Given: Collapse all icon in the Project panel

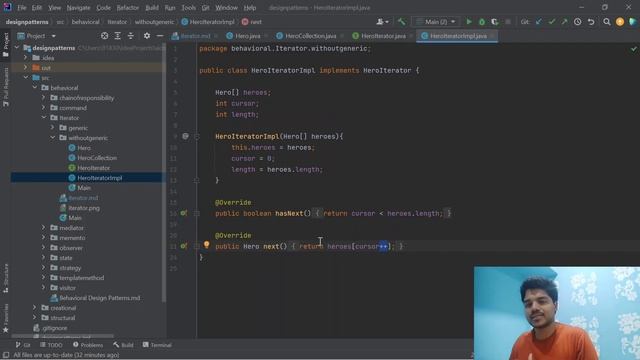Looking at the screenshot, I should (131, 36).
